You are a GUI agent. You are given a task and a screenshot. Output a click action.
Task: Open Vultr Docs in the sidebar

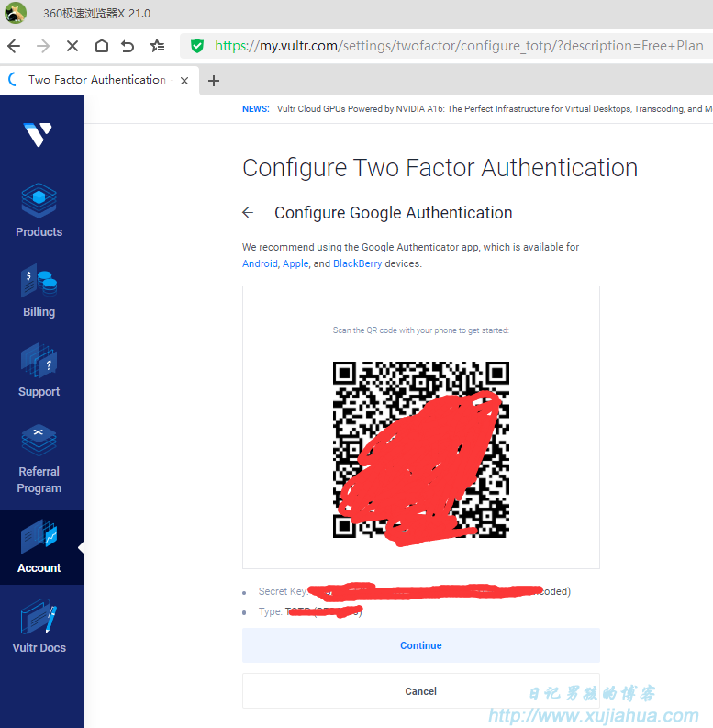(x=39, y=626)
